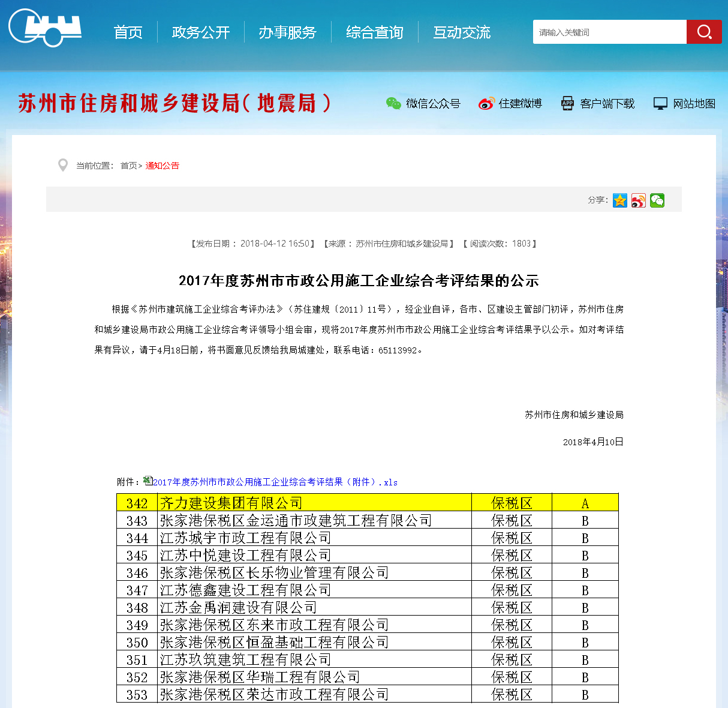Download the 2017年度 考评结果 xls attachment link

click(275, 482)
